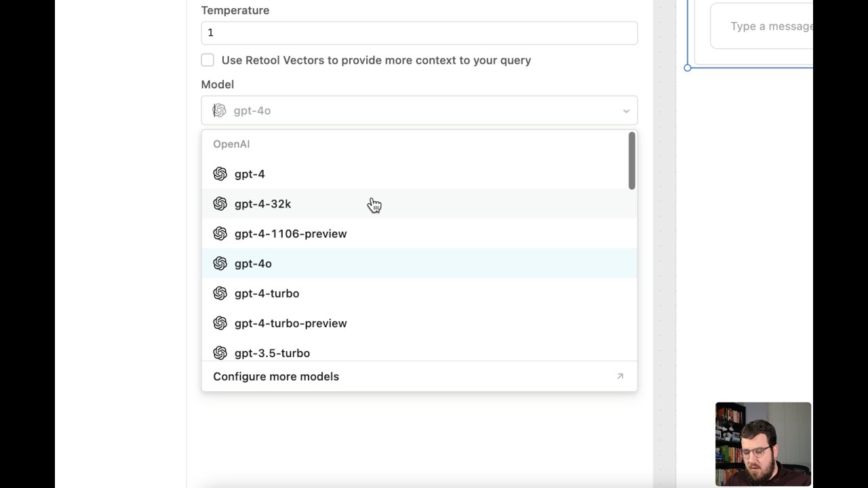Pick gpt-4-1106-preview from the list

click(290, 234)
